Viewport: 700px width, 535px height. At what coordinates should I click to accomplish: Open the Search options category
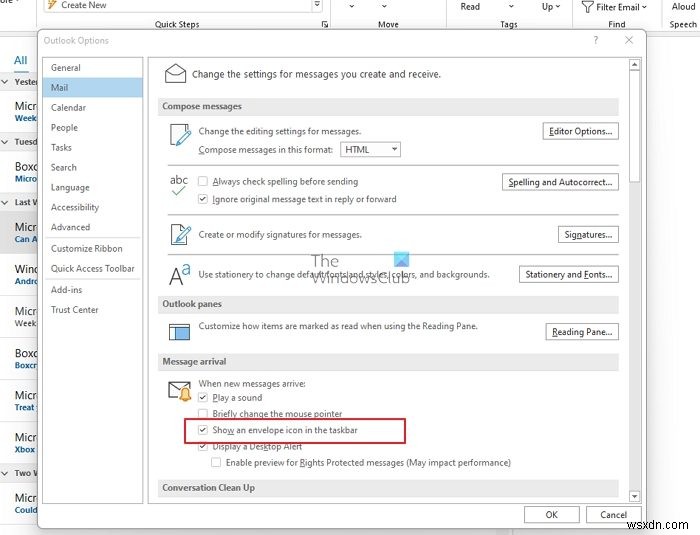pyautogui.click(x=93, y=167)
